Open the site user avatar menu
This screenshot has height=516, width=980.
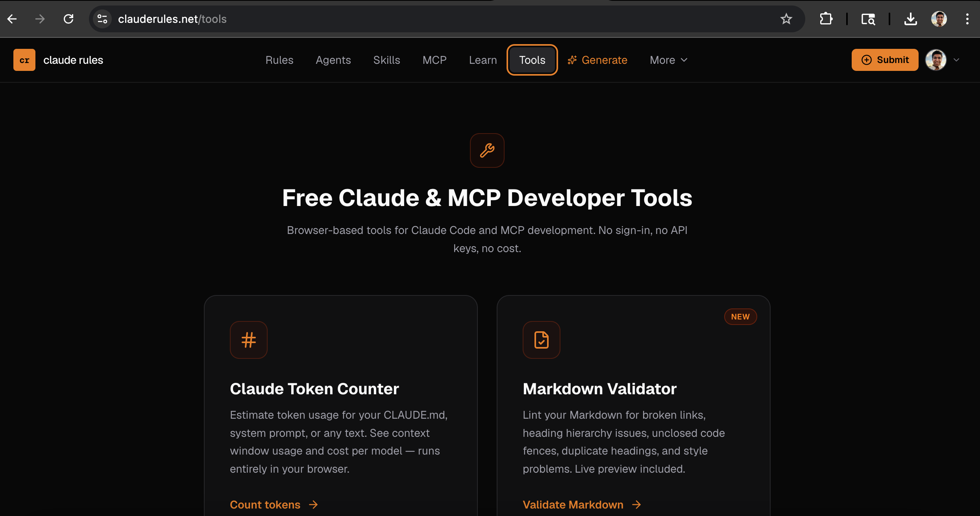pos(936,60)
